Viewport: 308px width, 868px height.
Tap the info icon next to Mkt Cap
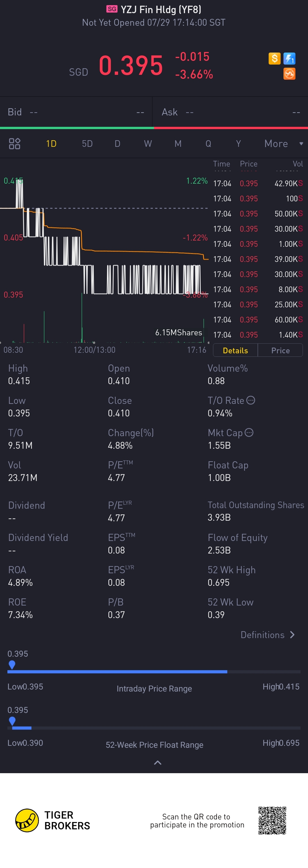pos(249,432)
